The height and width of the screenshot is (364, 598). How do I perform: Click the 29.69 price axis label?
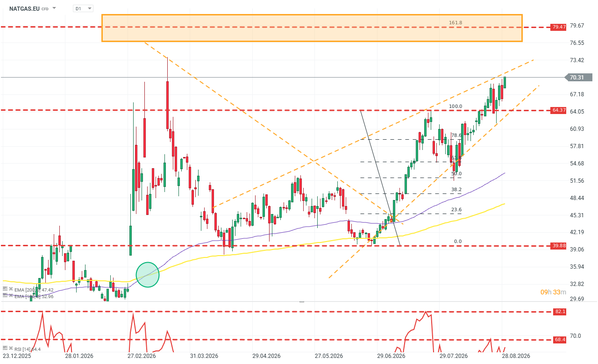[x=578, y=300]
